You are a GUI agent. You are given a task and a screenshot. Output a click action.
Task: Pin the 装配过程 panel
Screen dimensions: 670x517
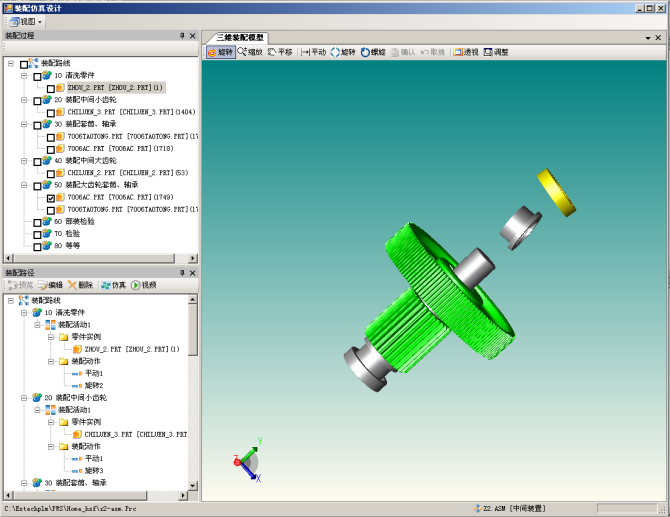click(x=182, y=35)
